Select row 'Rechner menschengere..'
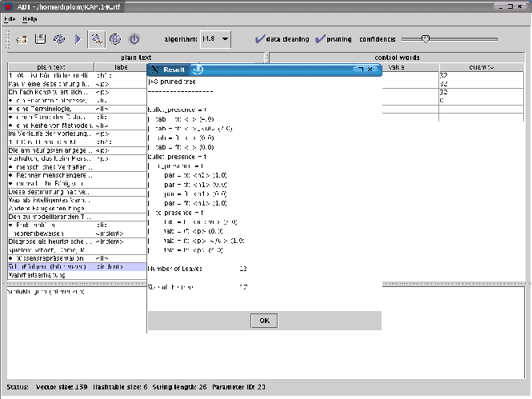The height and width of the screenshot is (399, 532). (78, 175)
